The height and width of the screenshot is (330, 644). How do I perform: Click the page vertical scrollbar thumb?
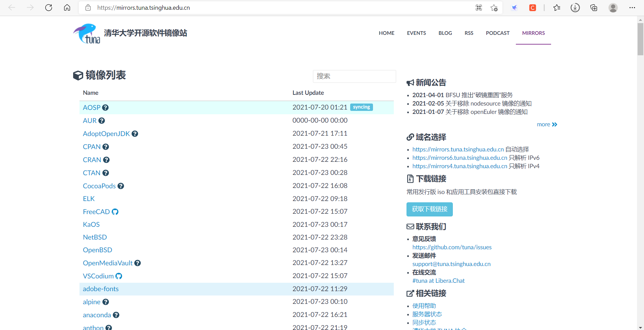click(x=640, y=39)
